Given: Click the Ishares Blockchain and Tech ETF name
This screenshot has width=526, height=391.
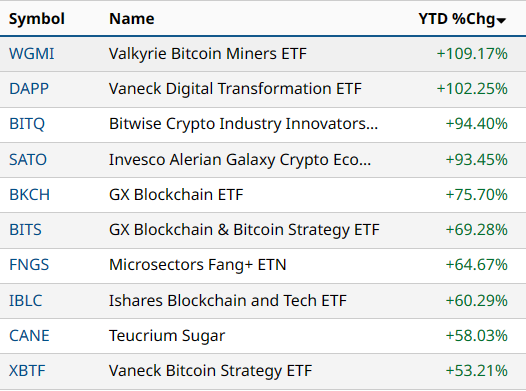Looking at the screenshot, I should tap(228, 300).
